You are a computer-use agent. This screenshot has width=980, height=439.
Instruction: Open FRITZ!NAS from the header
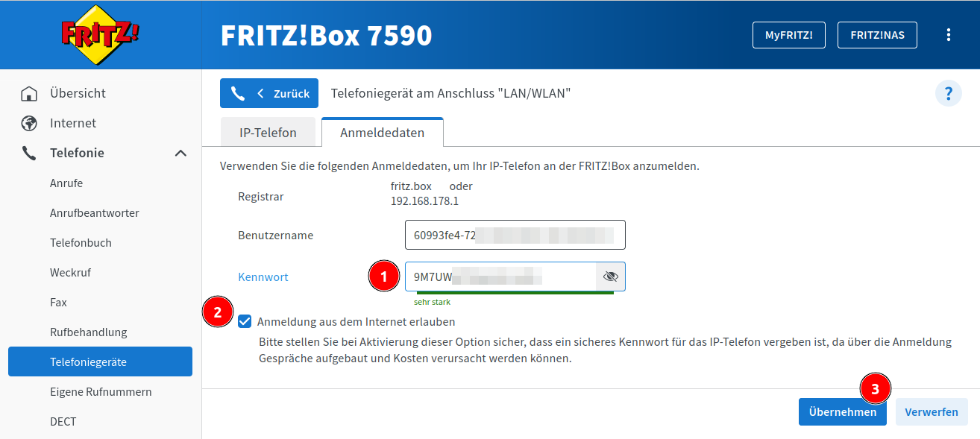(877, 35)
